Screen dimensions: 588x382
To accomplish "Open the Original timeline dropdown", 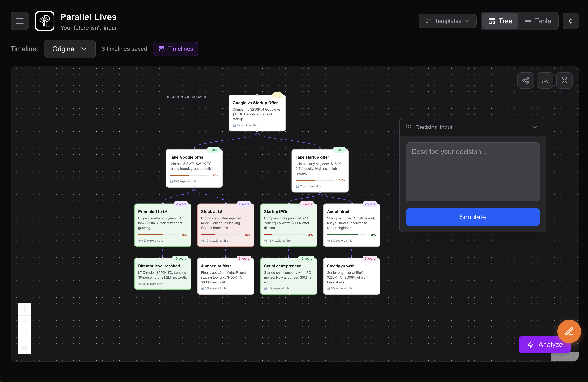I will [70, 49].
